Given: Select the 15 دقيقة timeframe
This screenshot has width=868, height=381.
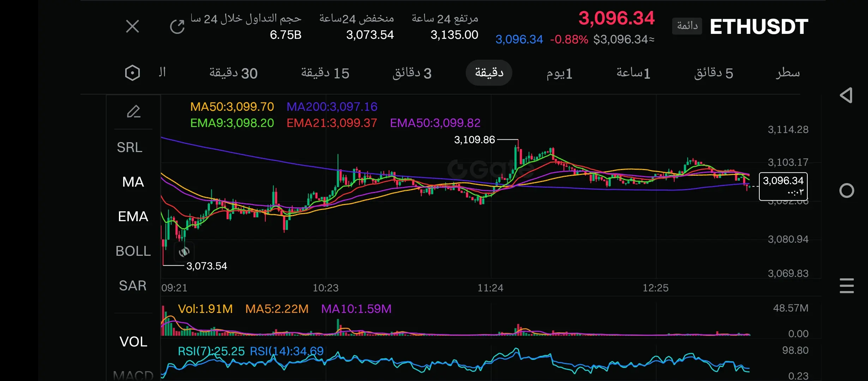Looking at the screenshot, I should [x=325, y=73].
